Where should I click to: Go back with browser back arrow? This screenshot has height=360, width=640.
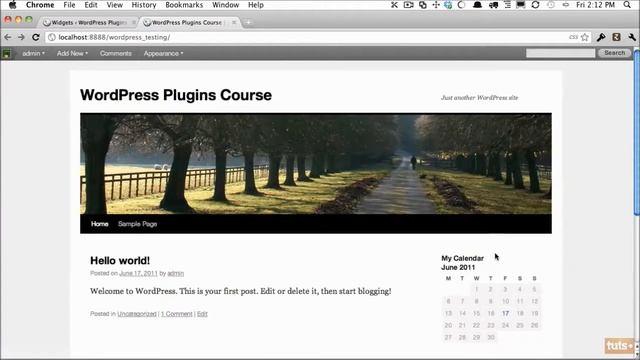pyautogui.click(x=8, y=37)
